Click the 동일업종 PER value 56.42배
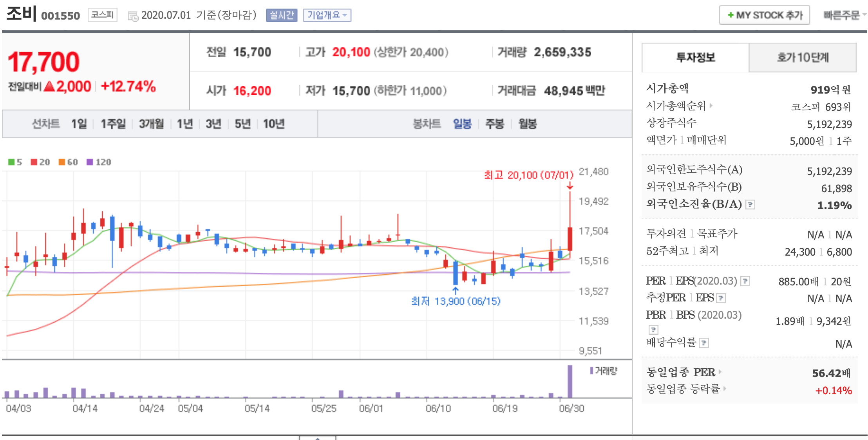Image resolution: width=868 pixels, height=440 pixels. pos(831,373)
